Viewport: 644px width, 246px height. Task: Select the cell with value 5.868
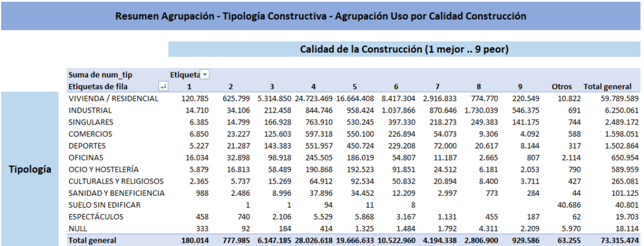364,217
